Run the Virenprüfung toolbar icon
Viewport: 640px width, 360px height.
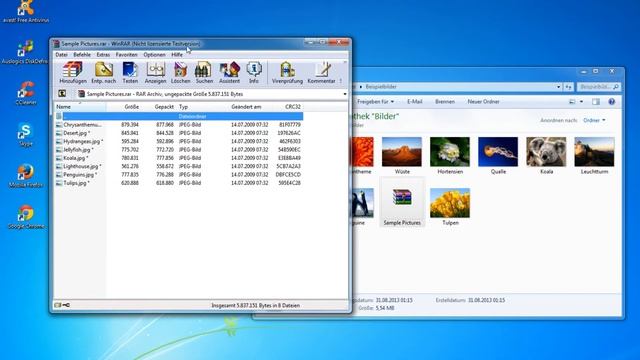[287, 73]
